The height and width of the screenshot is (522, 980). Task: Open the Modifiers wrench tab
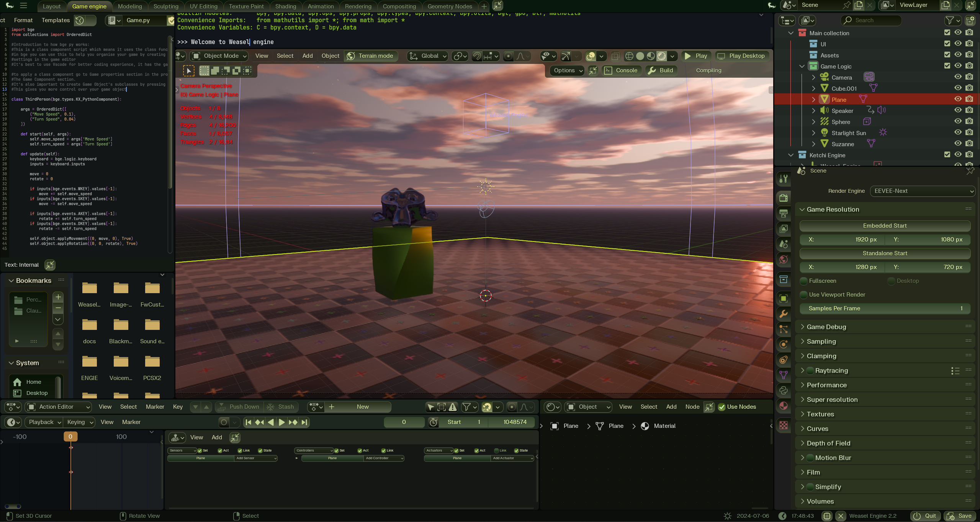click(x=784, y=314)
